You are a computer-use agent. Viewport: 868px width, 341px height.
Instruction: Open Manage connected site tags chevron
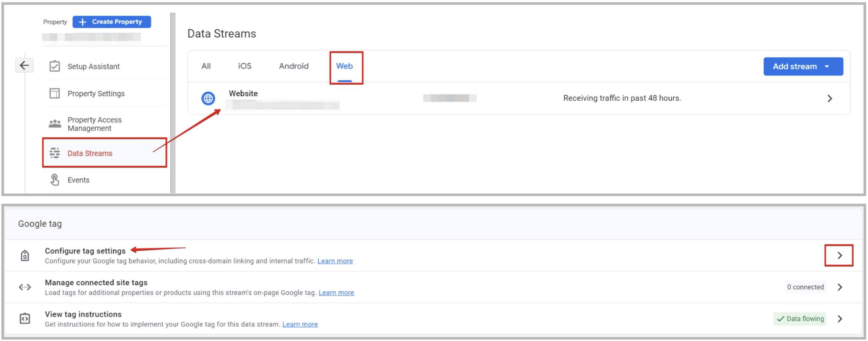click(840, 287)
